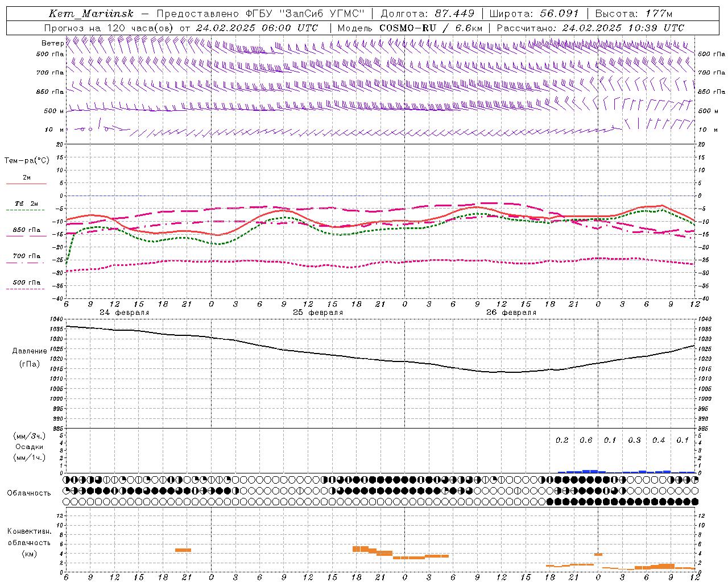This screenshot has height=582, width=728.
Task: Click the '25 февраля' date label
Action: click(x=318, y=313)
